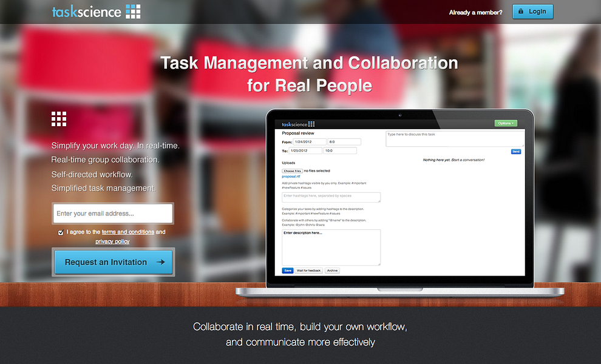Click the arrow icon on the invitation button
This screenshot has width=601, height=364.
161,261
